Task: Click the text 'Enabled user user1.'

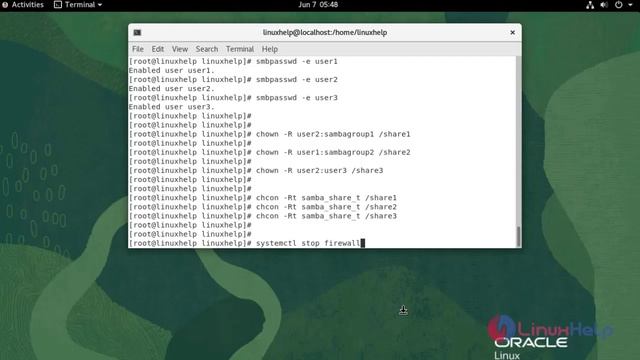Action: coord(171,70)
